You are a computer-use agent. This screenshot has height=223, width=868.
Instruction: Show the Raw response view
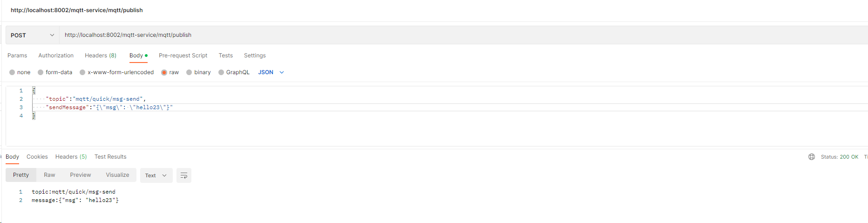point(49,175)
